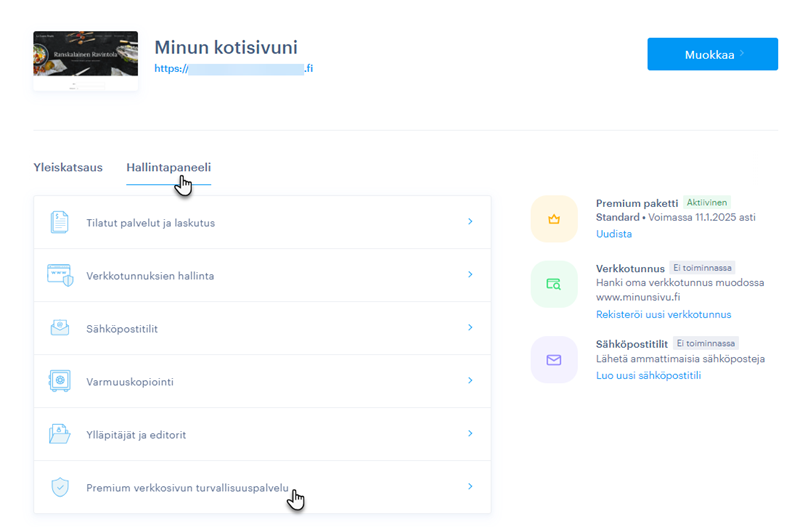Expand Varmuuskopiointi chevron arrow

pos(470,381)
